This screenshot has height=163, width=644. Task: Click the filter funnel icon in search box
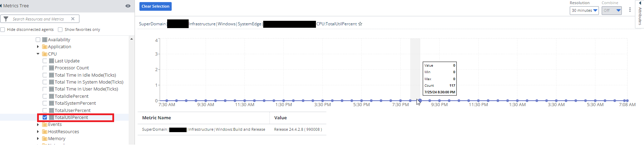coord(6,19)
